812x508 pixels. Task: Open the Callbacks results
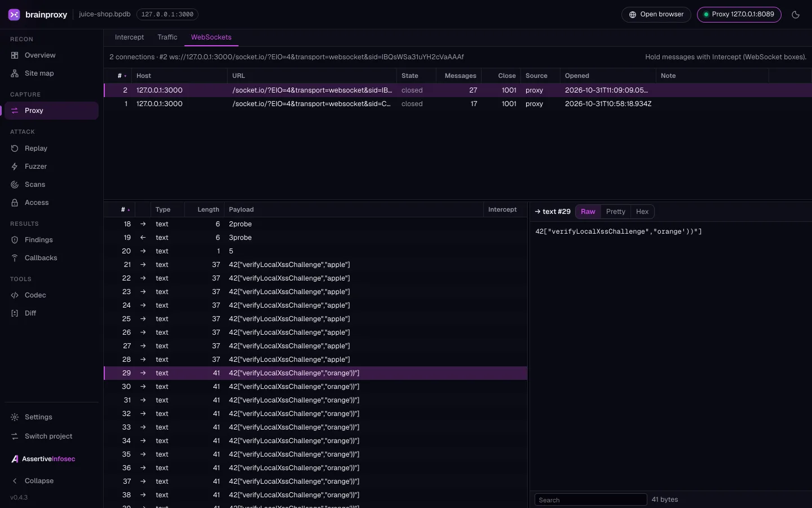[x=51, y=258]
